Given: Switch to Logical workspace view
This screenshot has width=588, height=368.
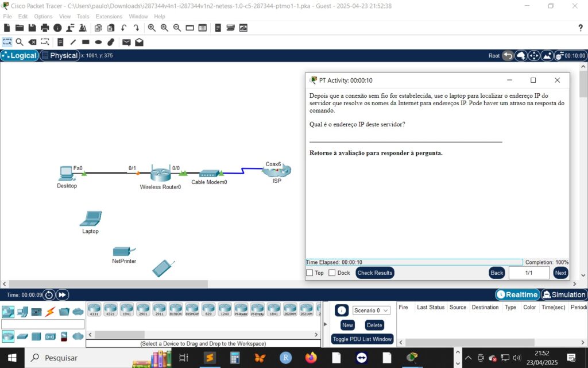Looking at the screenshot, I should click(20, 56).
